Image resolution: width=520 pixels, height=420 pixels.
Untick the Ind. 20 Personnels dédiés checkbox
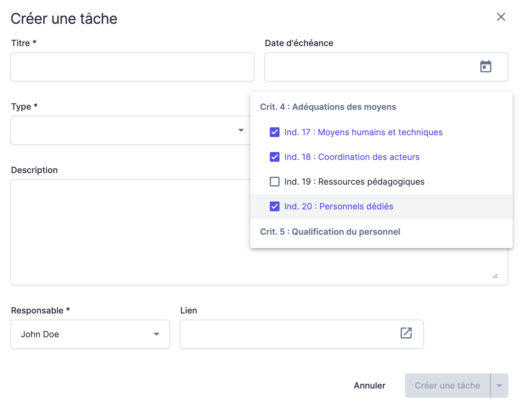pos(275,206)
